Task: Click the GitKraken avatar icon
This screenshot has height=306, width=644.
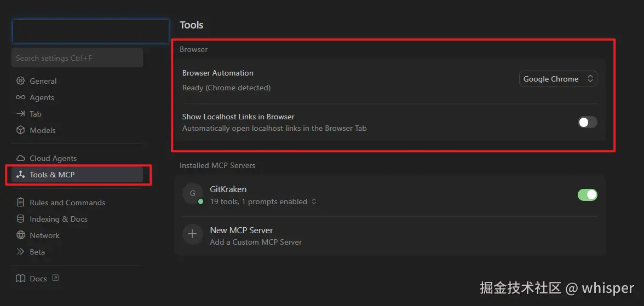Action: (192, 194)
